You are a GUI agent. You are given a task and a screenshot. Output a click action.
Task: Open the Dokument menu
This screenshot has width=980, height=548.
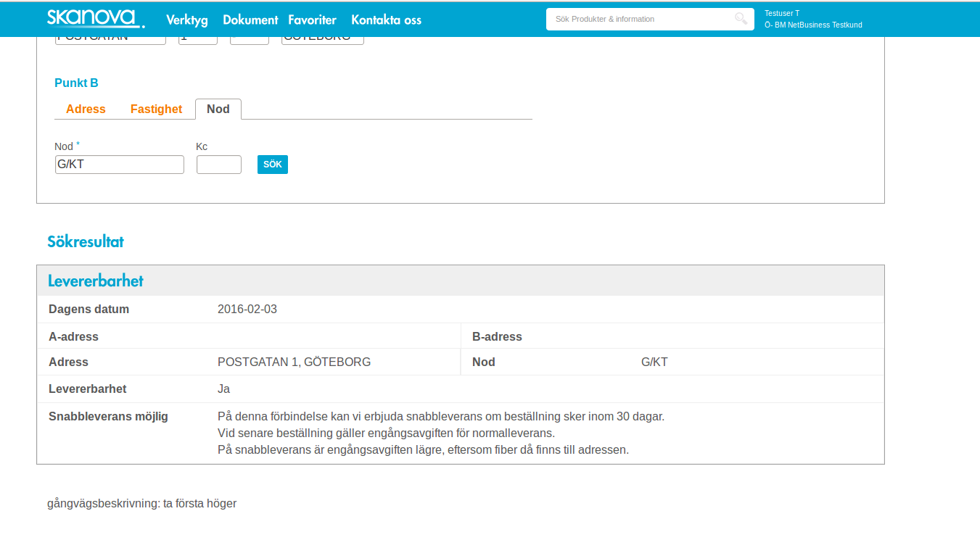pos(250,20)
